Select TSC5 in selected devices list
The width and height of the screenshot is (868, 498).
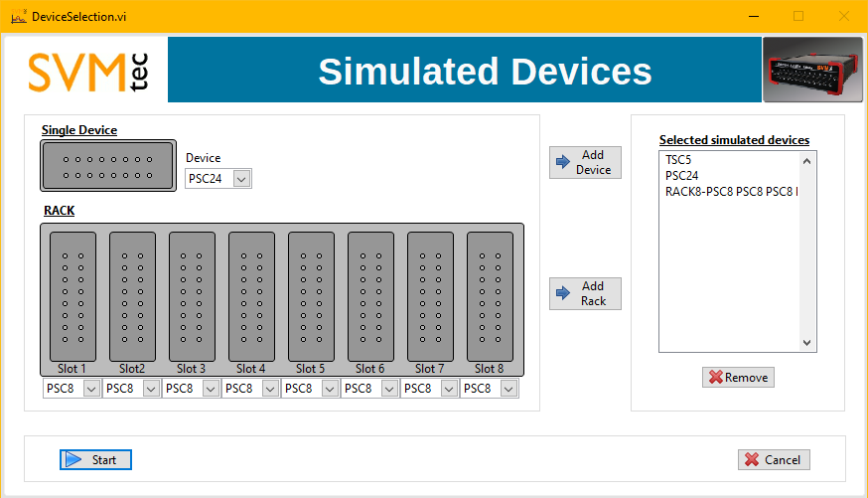678,159
